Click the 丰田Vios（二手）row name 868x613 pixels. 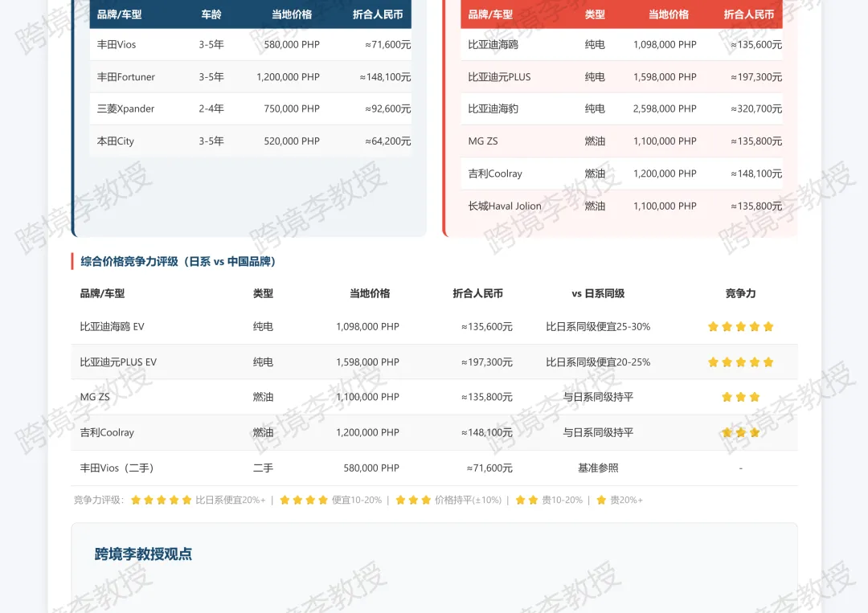point(117,468)
